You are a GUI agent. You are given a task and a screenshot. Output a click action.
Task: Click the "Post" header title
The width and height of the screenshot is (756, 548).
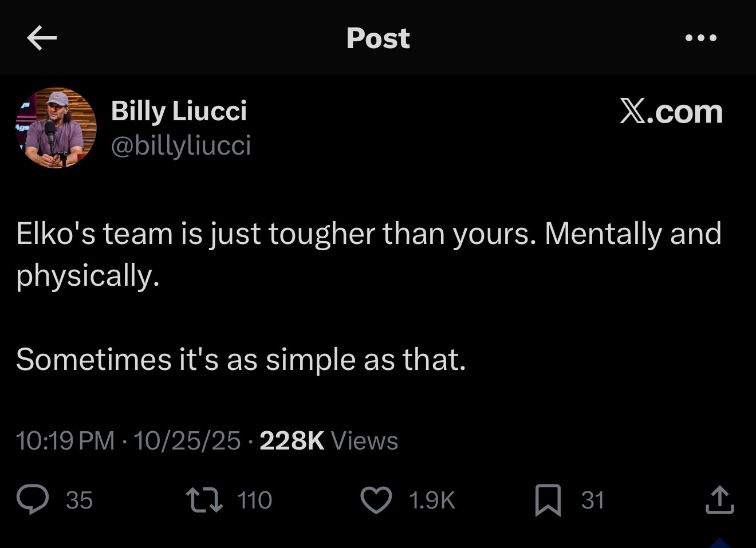point(378,38)
